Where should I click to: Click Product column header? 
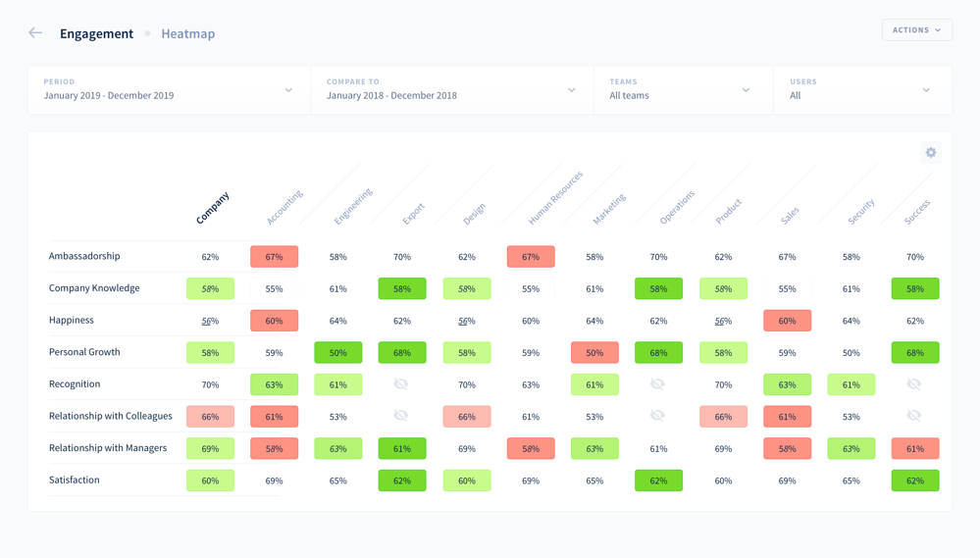click(729, 211)
